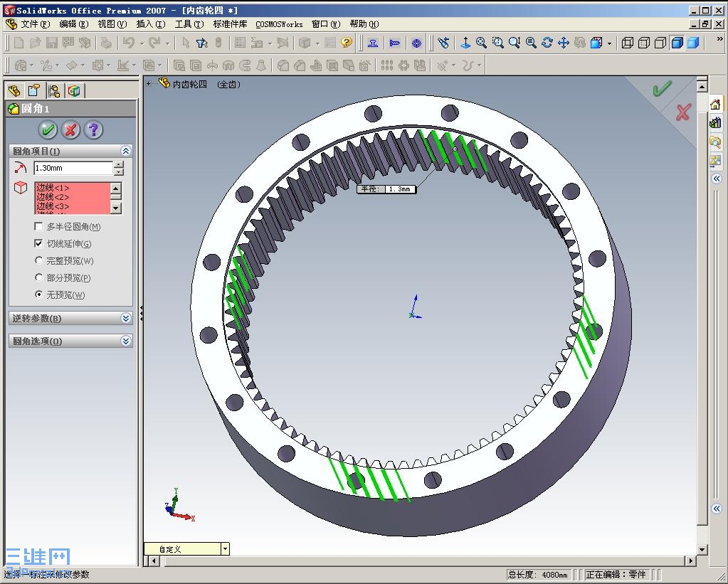Collapse the 圆角项目 section
This screenshot has height=584, width=728.
point(125,151)
